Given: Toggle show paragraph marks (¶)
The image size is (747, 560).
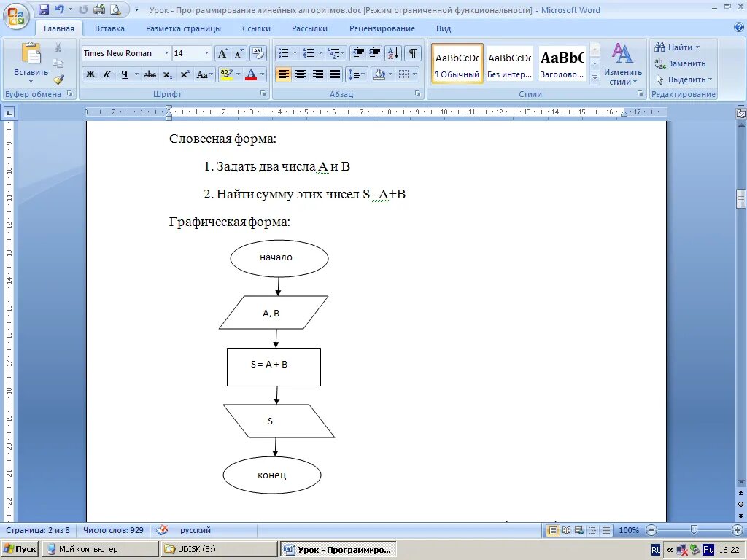Looking at the screenshot, I should [x=413, y=53].
